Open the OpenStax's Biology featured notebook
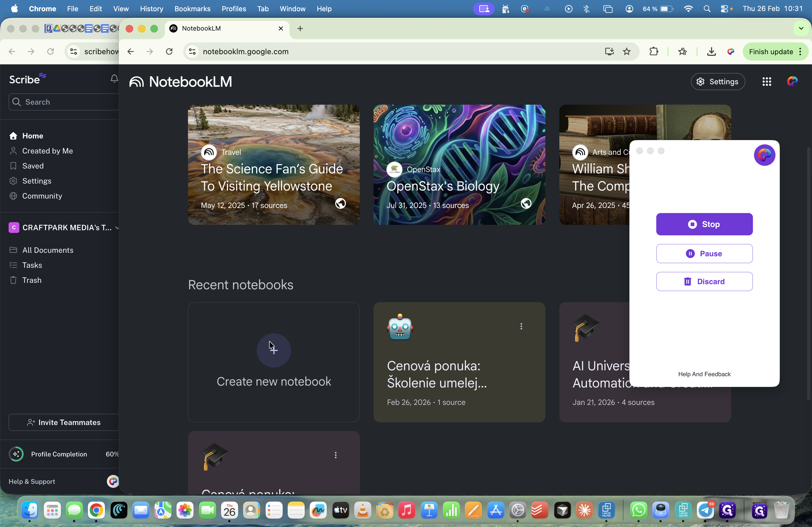812x527 pixels. (459, 165)
